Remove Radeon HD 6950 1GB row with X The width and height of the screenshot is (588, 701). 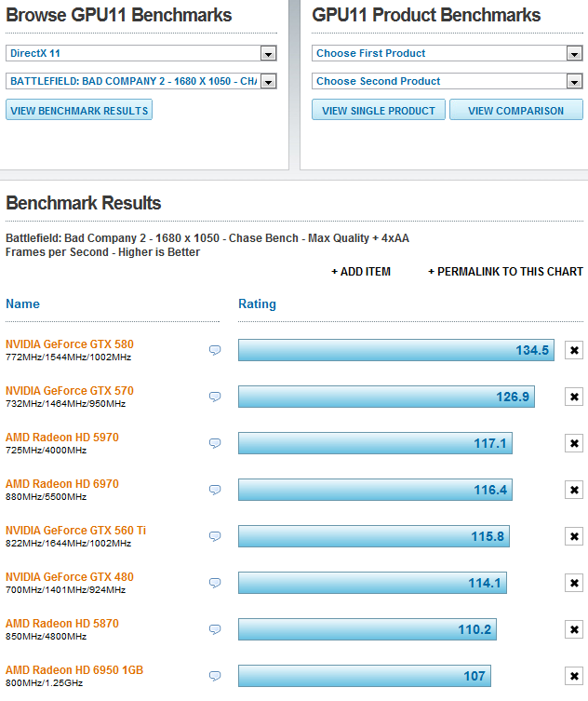point(574,676)
